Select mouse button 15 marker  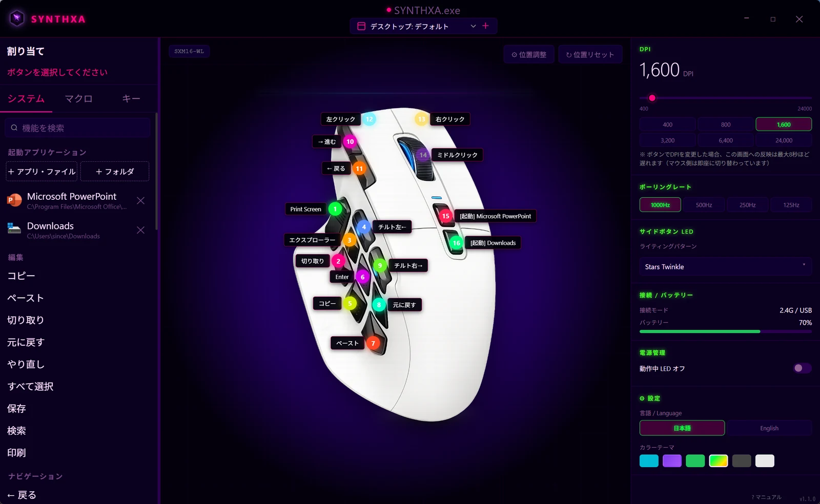(446, 216)
